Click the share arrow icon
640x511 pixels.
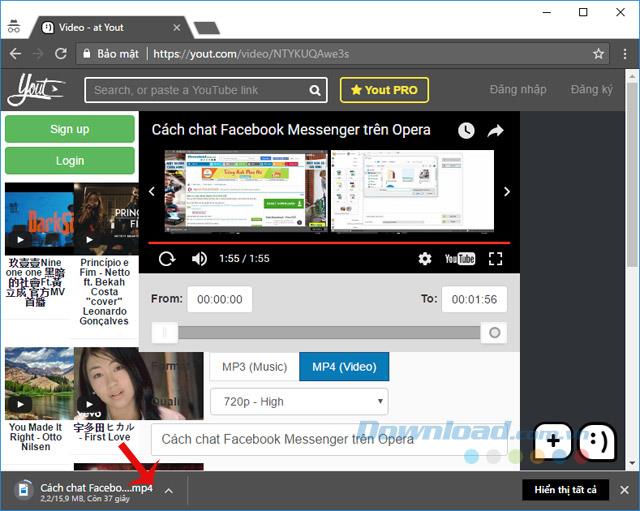tap(496, 131)
